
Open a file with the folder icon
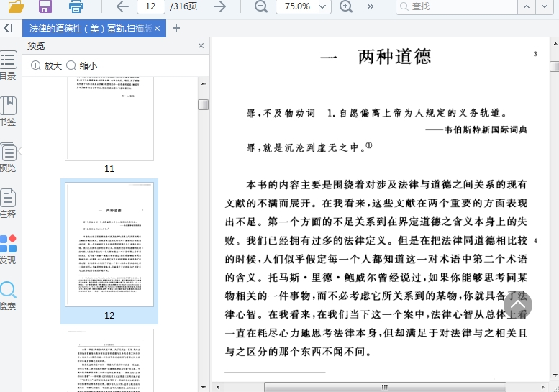pos(16,6)
